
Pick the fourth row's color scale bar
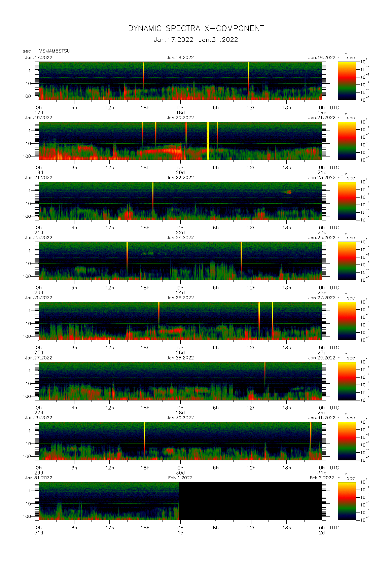pyautogui.click(x=347, y=261)
